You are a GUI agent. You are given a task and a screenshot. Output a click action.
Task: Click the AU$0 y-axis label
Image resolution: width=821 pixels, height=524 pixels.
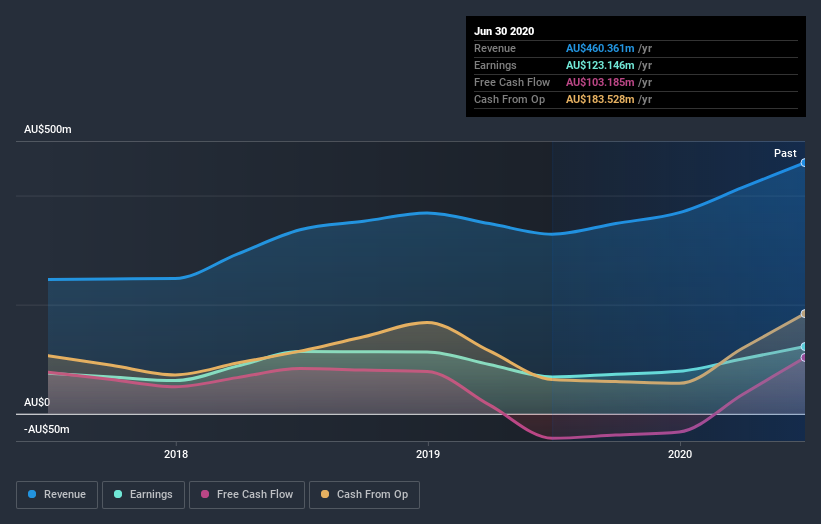click(37, 402)
